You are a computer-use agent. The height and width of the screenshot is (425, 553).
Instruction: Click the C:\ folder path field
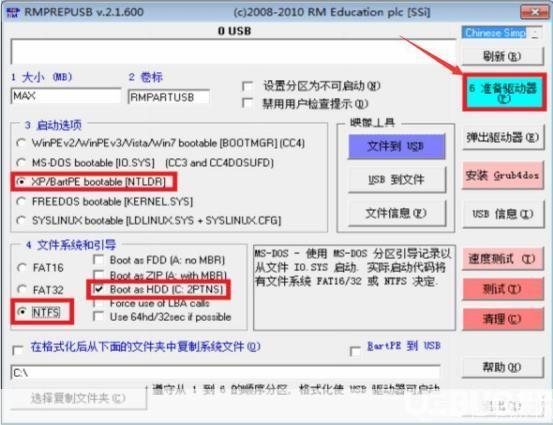click(x=225, y=373)
